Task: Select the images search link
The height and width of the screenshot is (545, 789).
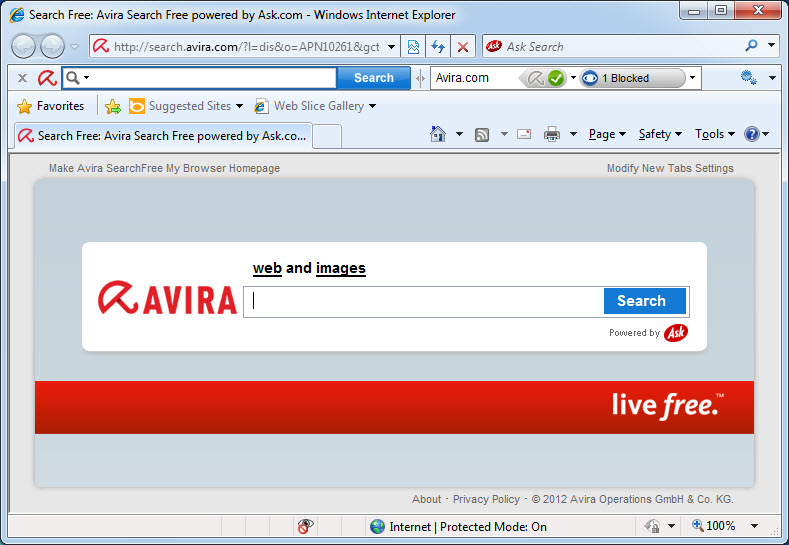Action: point(341,268)
